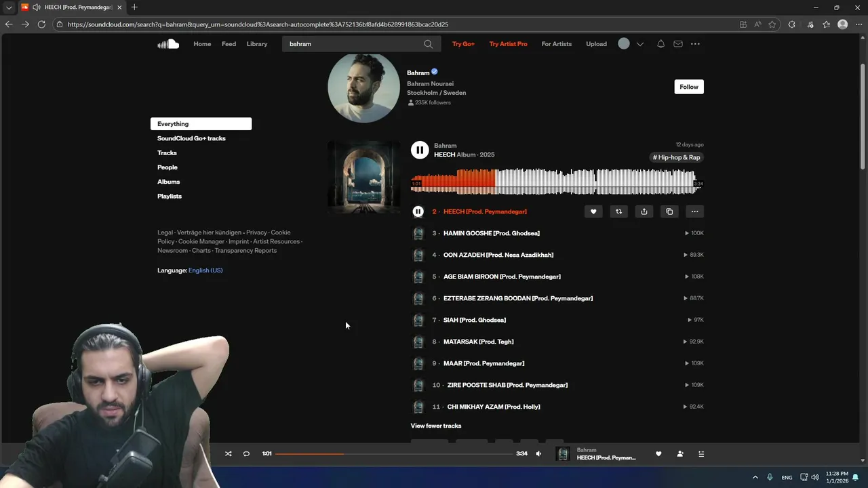Select the Everything filter
The height and width of the screenshot is (488, 868).
click(x=201, y=124)
